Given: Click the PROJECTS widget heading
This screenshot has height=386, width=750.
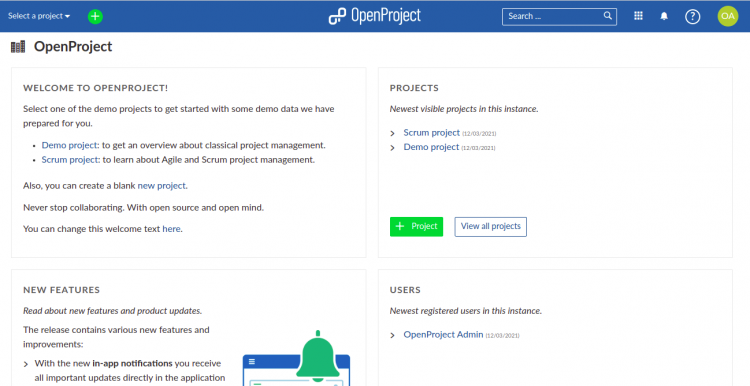Looking at the screenshot, I should [x=414, y=88].
